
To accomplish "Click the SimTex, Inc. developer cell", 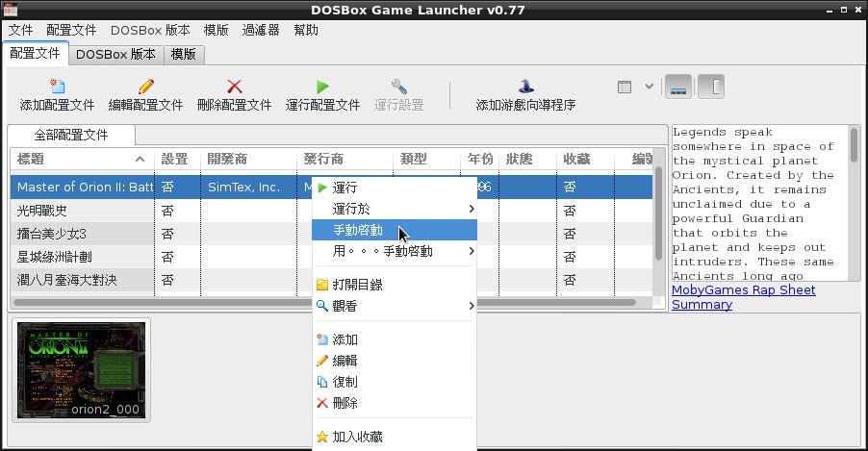I will tap(248, 188).
